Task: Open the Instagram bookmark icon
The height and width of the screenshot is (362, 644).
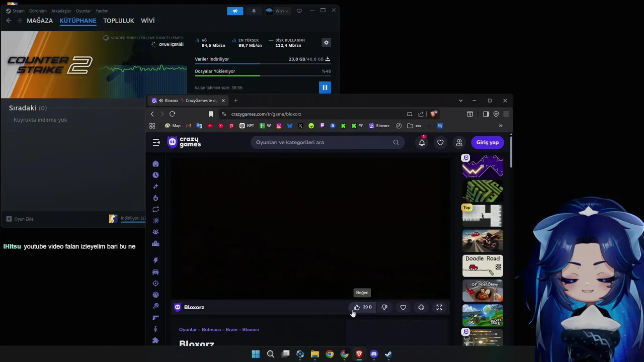Action: [x=279, y=126]
